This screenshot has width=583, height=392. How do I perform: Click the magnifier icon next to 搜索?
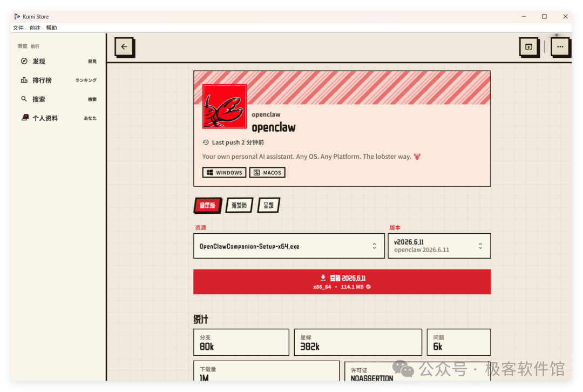(x=24, y=99)
